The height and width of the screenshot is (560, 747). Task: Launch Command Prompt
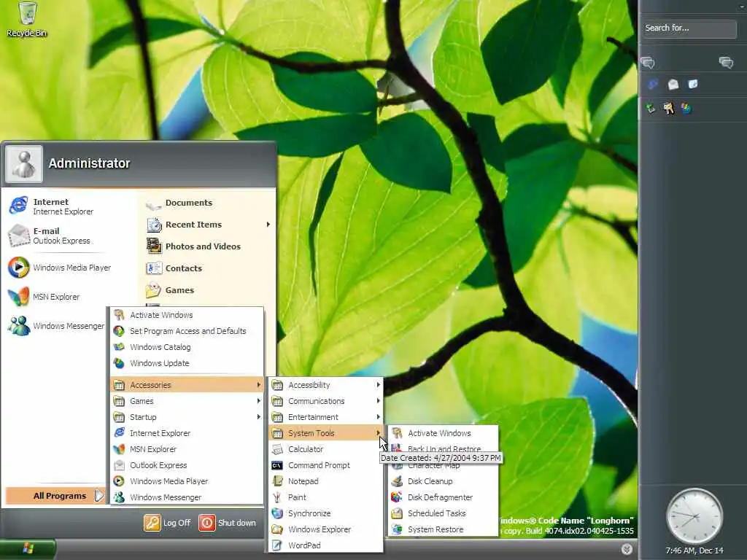326,465
